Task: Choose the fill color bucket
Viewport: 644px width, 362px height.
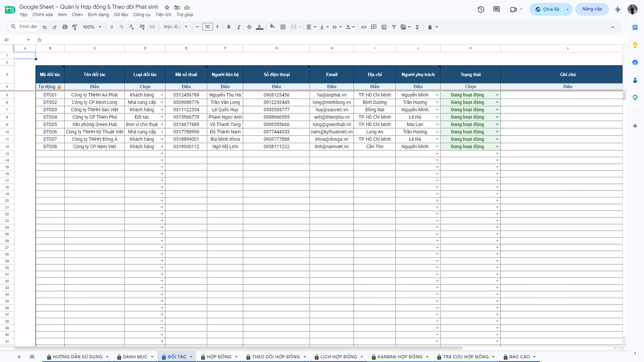Action: [272, 27]
